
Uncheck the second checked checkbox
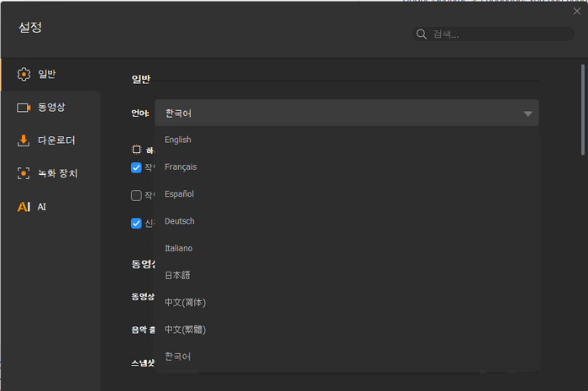click(x=136, y=167)
